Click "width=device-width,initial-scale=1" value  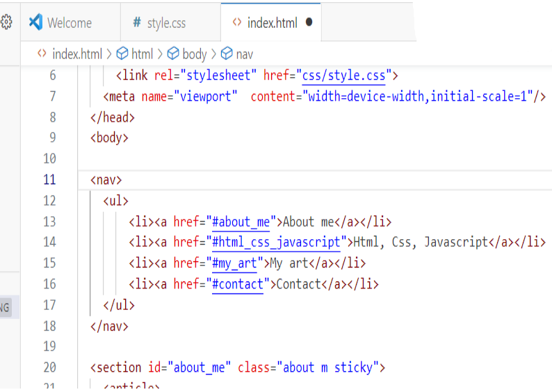[418, 97]
